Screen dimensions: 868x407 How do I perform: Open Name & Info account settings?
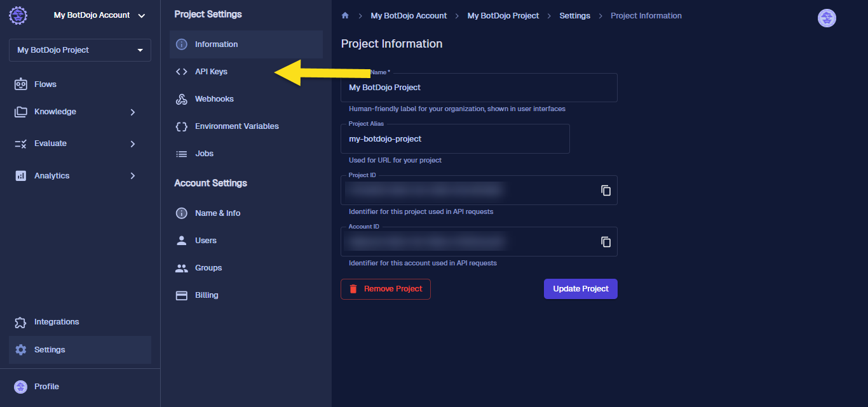[246, 213]
